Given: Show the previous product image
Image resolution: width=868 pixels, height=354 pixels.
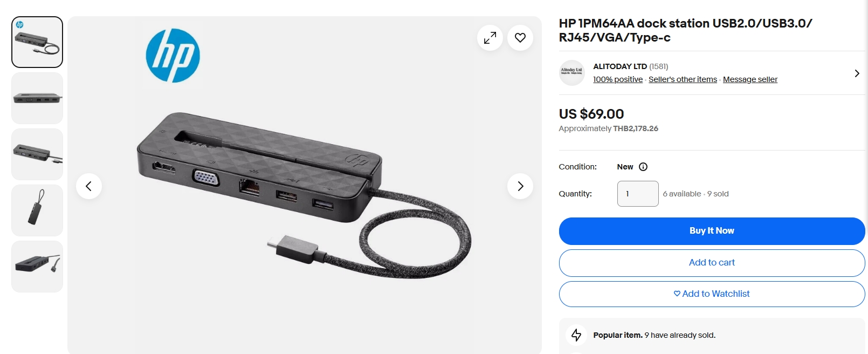Looking at the screenshot, I should click(89, 186).
